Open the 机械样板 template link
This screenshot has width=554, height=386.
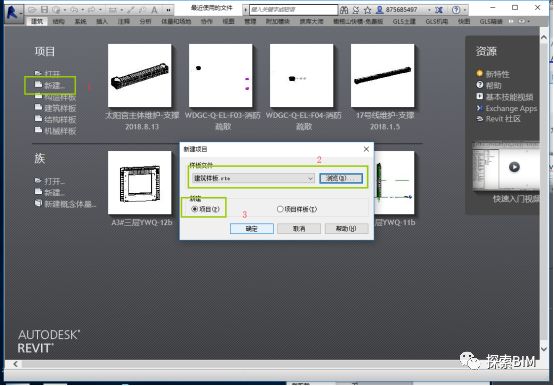pyautogui.click(x=55, y=131)
